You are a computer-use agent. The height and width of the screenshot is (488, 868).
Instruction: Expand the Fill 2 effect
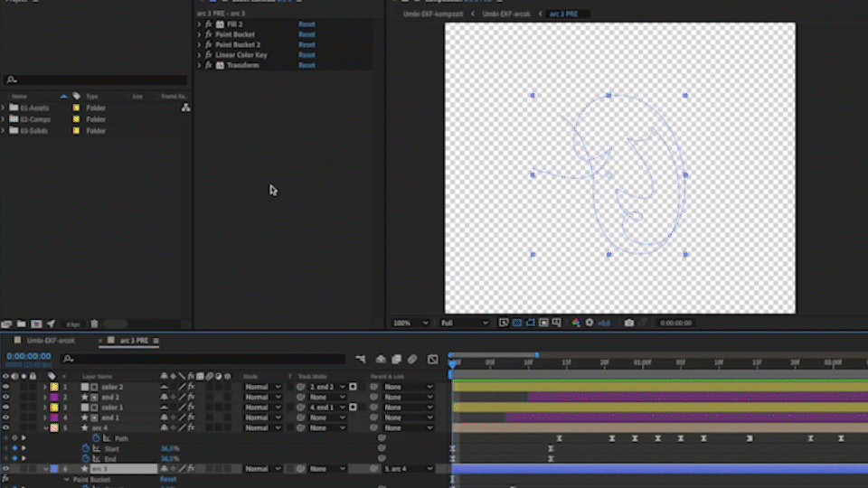click(199, 24)
